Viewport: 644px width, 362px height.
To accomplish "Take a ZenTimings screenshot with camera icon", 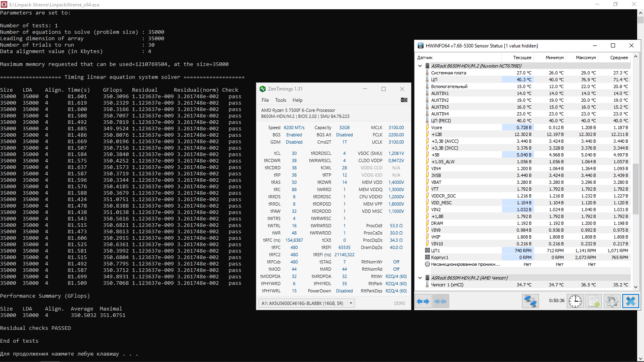I will (404, 100).
